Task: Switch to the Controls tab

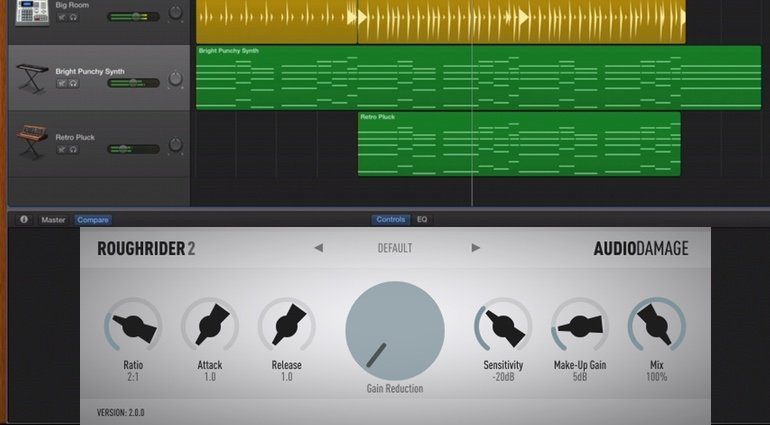Action: click(390, 220)
